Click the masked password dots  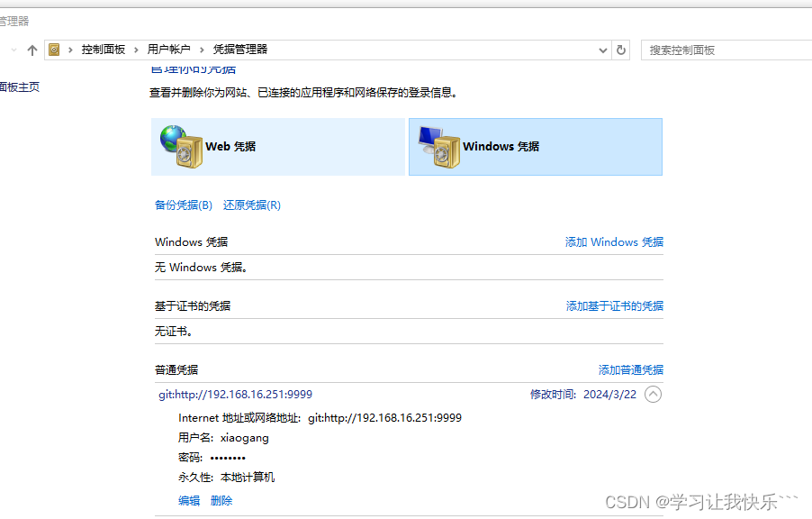click(228, 458)
